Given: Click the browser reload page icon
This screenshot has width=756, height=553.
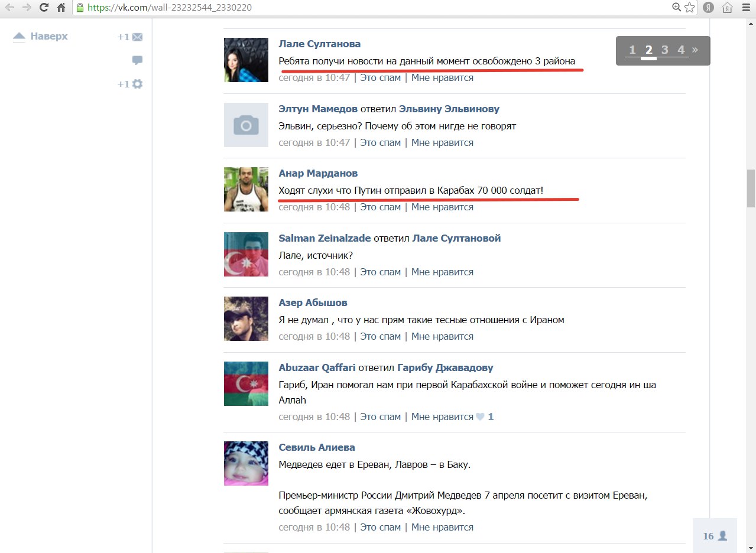Looking at the screenshot, I should 44,8.
